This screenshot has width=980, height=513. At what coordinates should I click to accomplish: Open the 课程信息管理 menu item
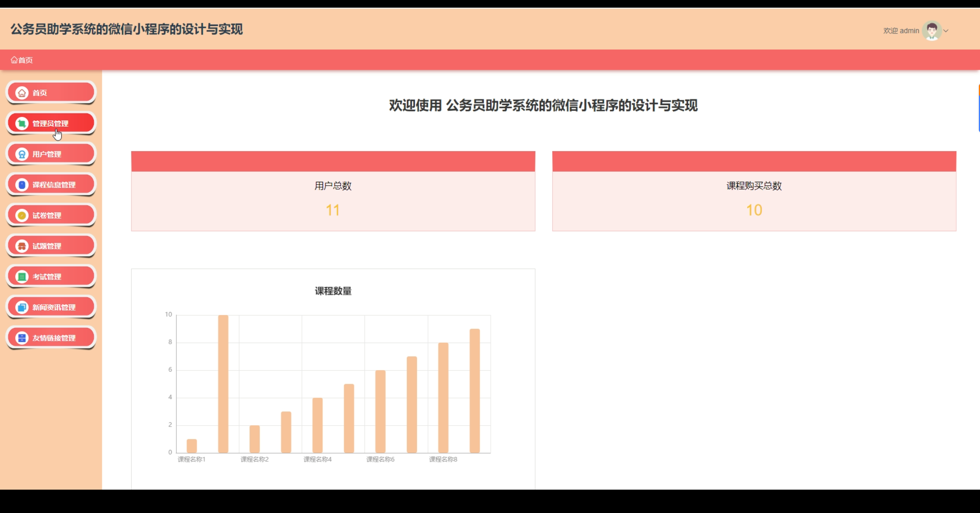coord(54,185)
